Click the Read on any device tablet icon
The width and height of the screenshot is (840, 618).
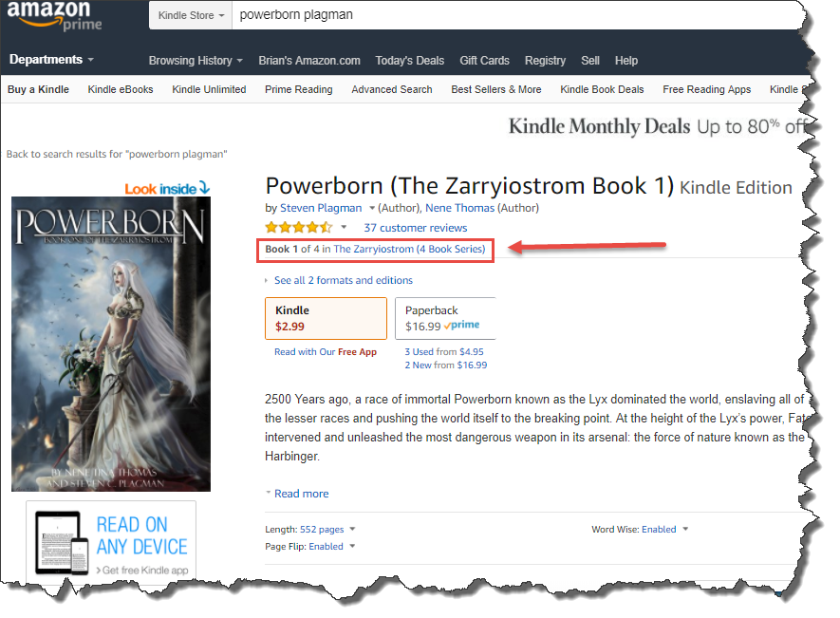62,542
